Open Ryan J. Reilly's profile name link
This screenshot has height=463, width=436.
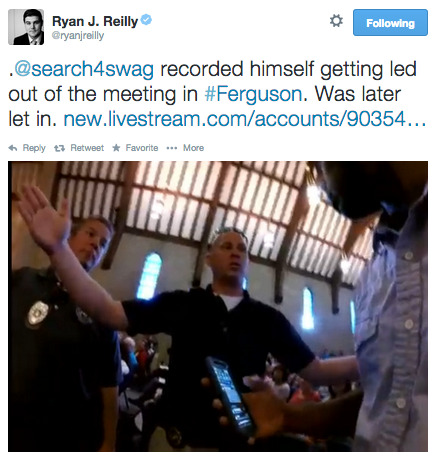[x=95, y=21]
